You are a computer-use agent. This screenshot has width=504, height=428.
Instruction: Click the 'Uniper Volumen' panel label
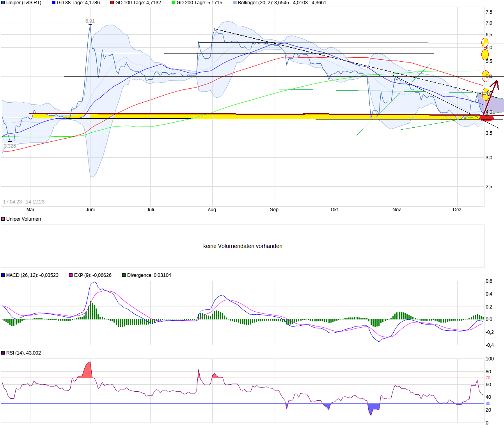23,219
